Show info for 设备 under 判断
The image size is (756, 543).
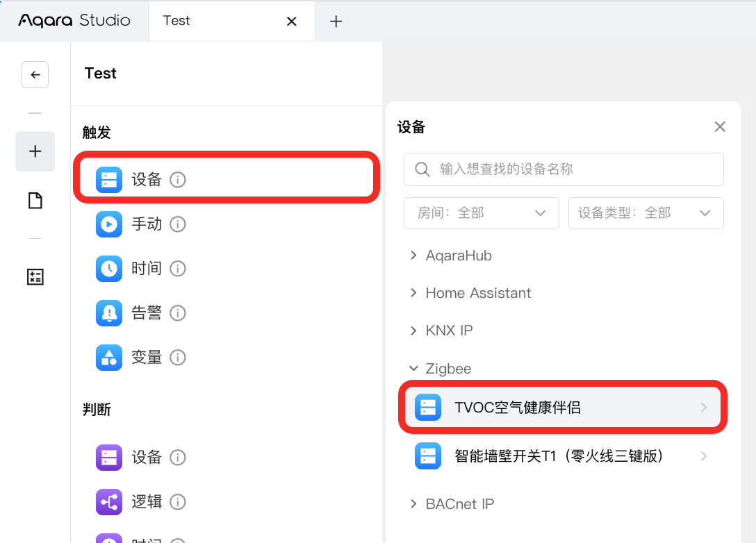click(177, 457)
